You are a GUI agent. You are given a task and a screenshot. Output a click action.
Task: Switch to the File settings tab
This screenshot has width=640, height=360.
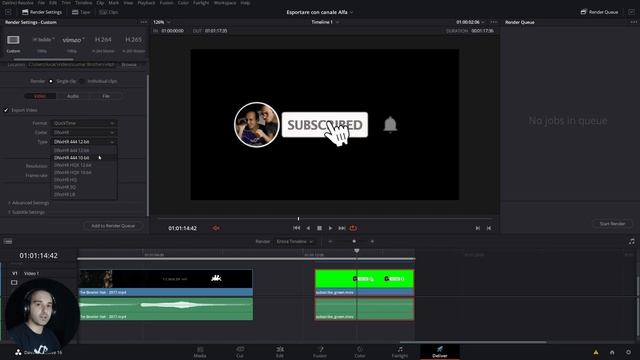106,96
